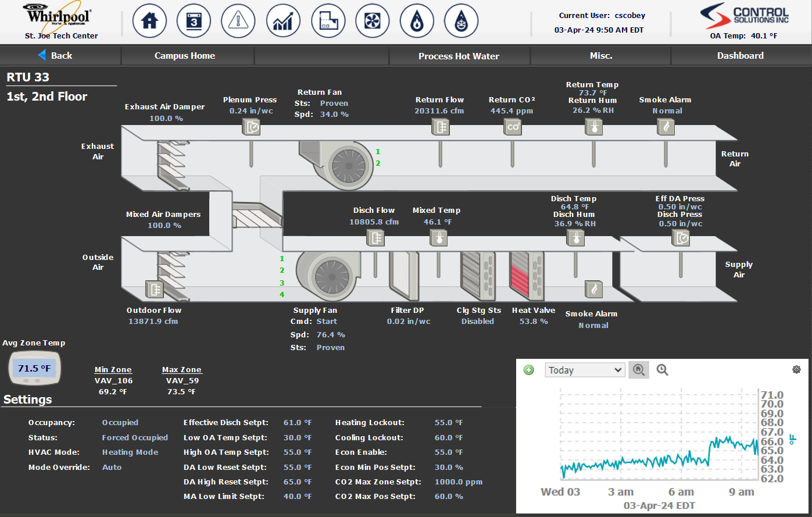Open Campus Home tab

[x=185, y=56]
